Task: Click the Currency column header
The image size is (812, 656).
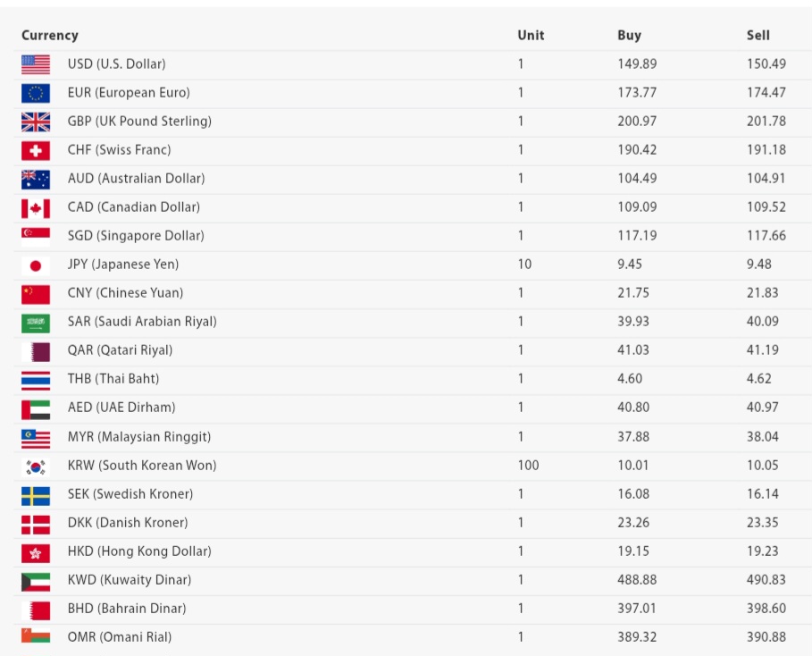Action: point(50,36)
